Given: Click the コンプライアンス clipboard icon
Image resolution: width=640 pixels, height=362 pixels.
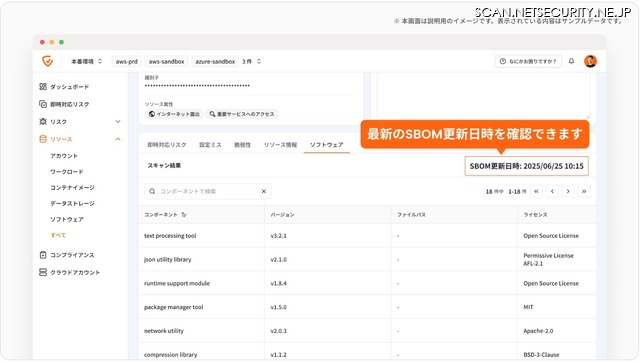Looking at the screenshot, I should [x=43, y=255].
